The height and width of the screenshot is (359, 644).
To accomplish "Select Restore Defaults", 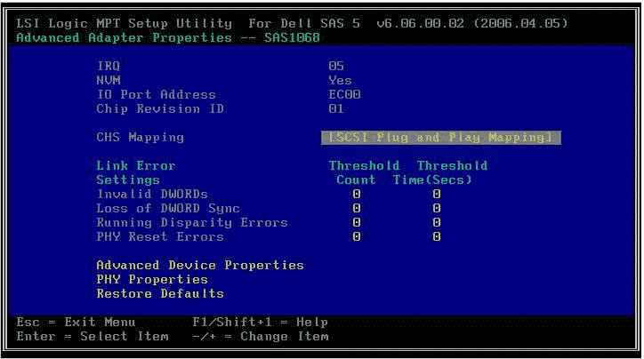I will (160, 294).
